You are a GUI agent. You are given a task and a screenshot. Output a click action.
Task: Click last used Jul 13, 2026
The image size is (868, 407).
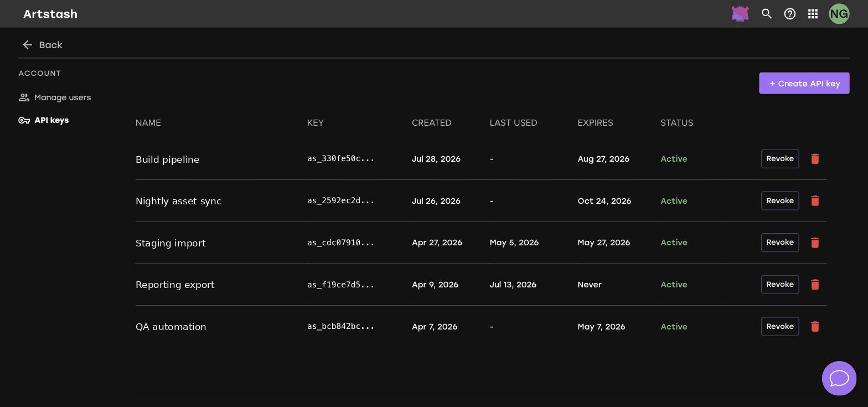tap(513, 285)
